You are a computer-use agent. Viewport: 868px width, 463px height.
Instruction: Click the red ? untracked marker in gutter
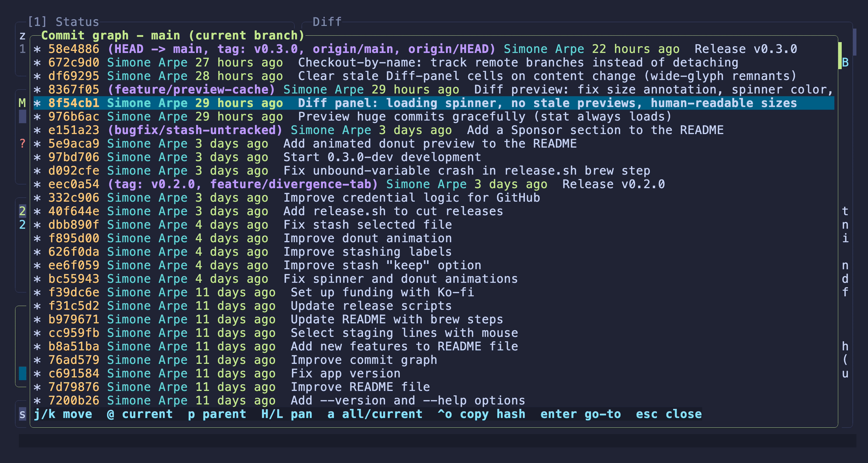click(x=22, y=144)
